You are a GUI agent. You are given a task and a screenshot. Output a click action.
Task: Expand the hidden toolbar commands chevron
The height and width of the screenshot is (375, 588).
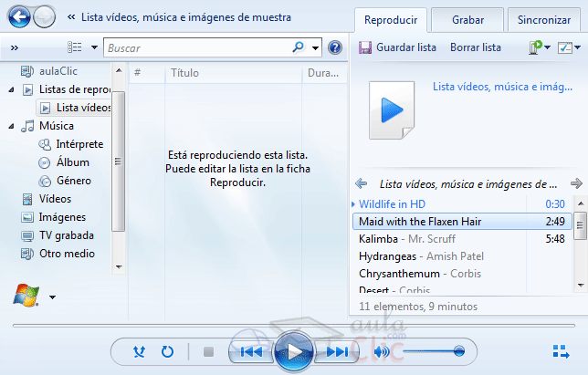pos(15,48)
